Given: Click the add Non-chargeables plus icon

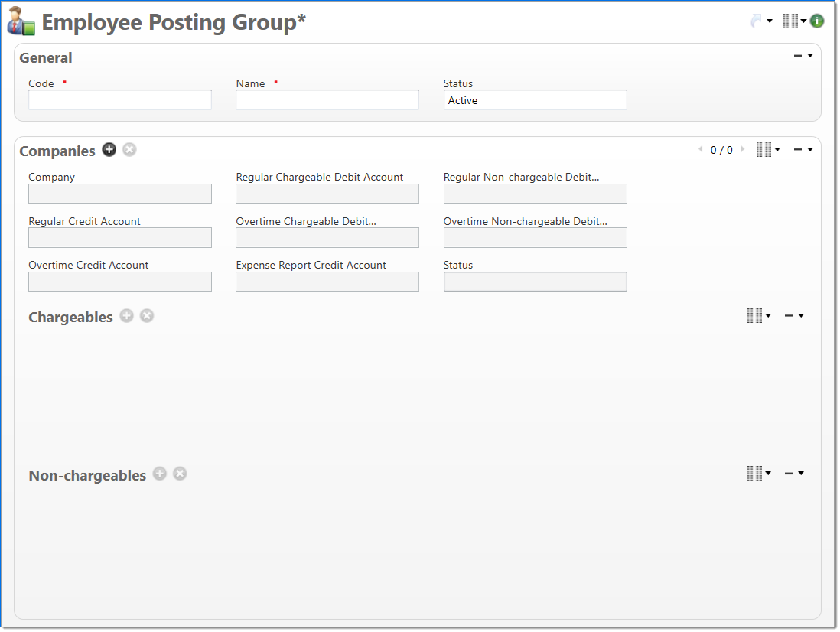Looking at the screenshot, I should coord(160,474).
